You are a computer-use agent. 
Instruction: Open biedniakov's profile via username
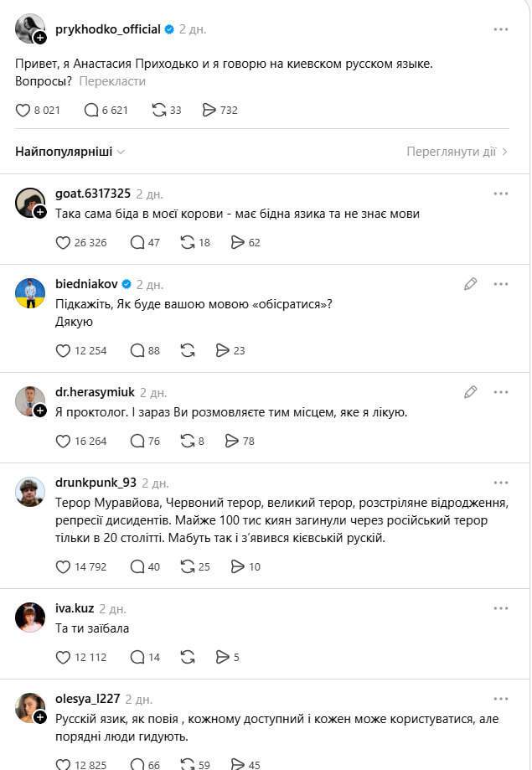pos(87,284)
